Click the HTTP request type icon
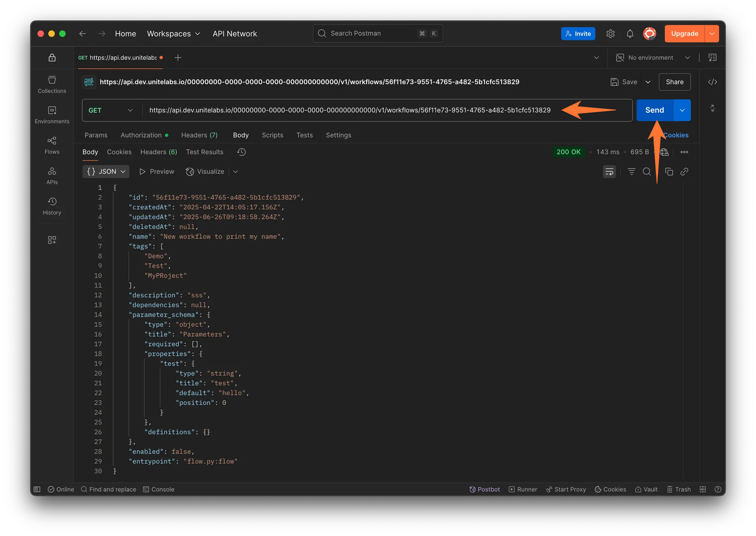 click(89, 82)
